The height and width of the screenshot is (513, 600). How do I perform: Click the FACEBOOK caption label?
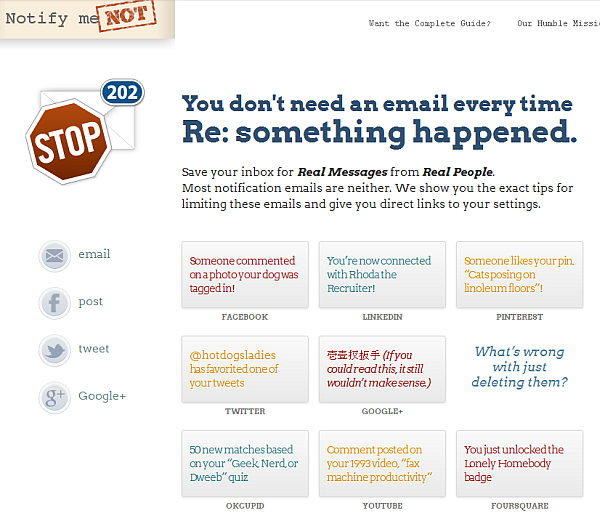click(x=245, y=317)
